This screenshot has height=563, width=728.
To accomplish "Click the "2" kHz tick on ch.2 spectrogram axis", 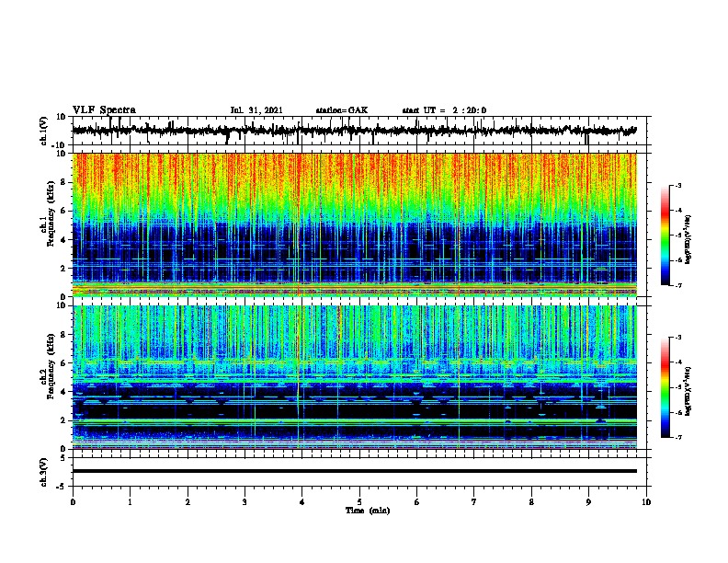I will (x=63, y=420).
